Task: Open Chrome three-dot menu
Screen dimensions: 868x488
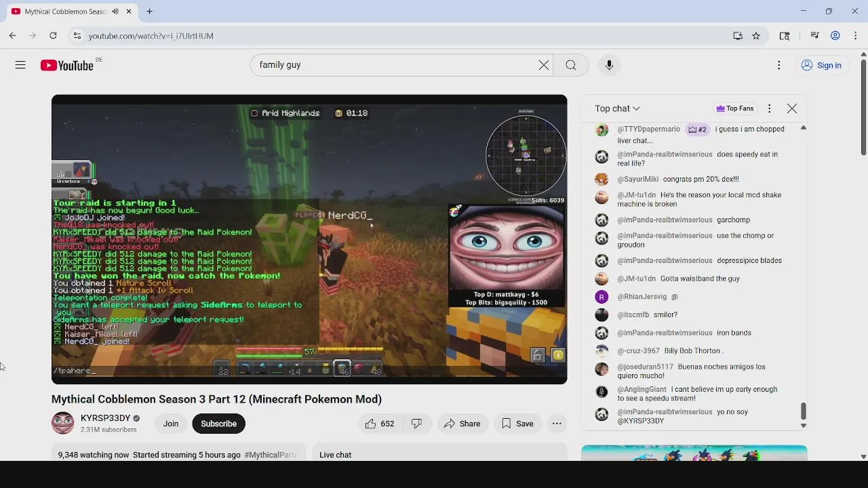Action: pos(856,36)
